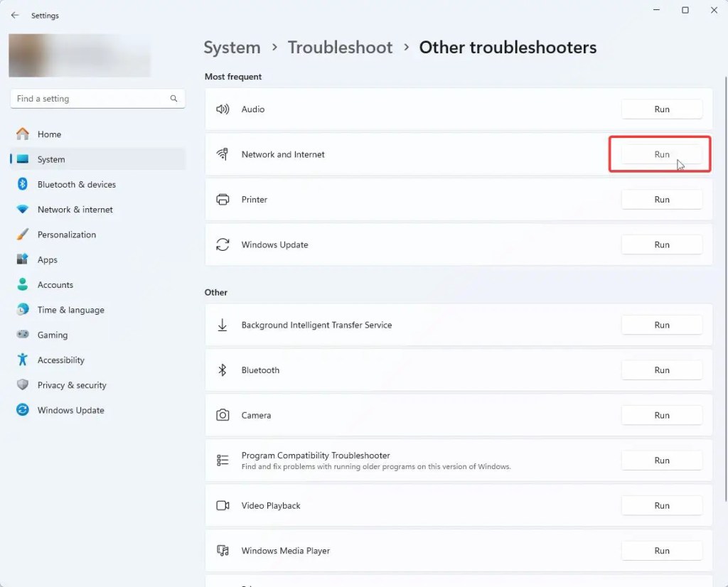The height and width of the screenshot is (587, 728).
Task: Click the Privacy & security shield icon
Action: (23, 385)
